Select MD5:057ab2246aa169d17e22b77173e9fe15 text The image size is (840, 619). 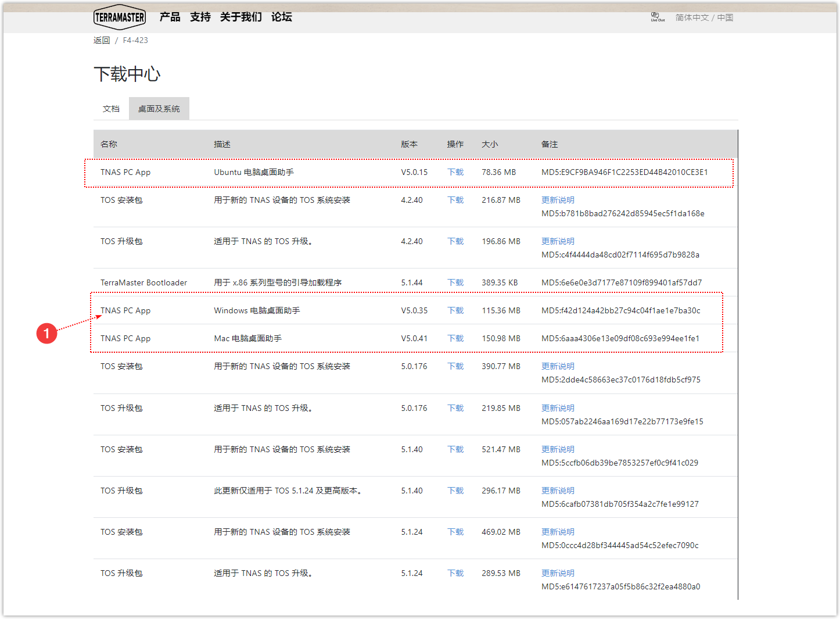click(622, 421)
